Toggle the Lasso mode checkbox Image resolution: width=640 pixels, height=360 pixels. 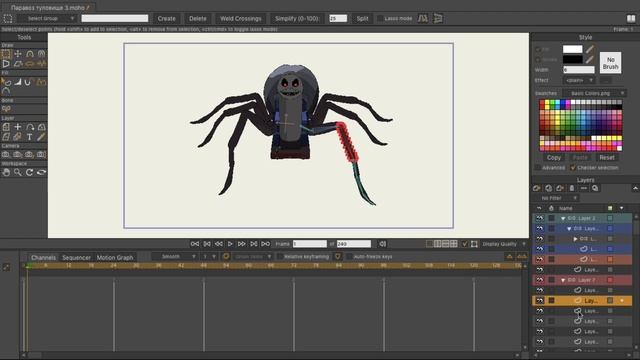coord(380,18)
